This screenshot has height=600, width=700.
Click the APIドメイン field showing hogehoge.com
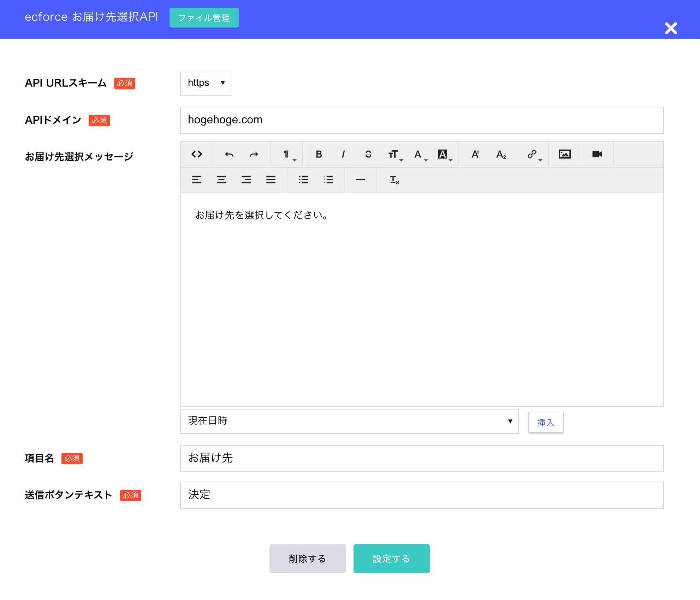pos(421,120)
